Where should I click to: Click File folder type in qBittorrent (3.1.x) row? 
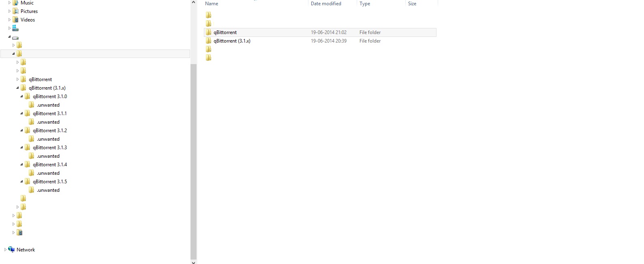(x=370, y=41)
